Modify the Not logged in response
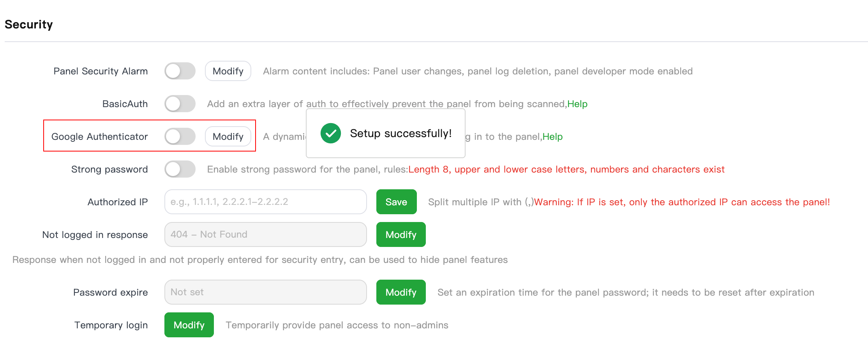This screenshot has width=868, height=356. point(401,234)
